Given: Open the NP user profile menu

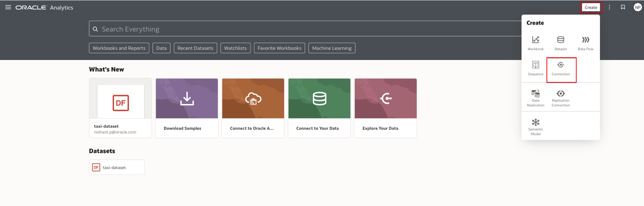Looking at the screenshot, I should tap(637, 7).
